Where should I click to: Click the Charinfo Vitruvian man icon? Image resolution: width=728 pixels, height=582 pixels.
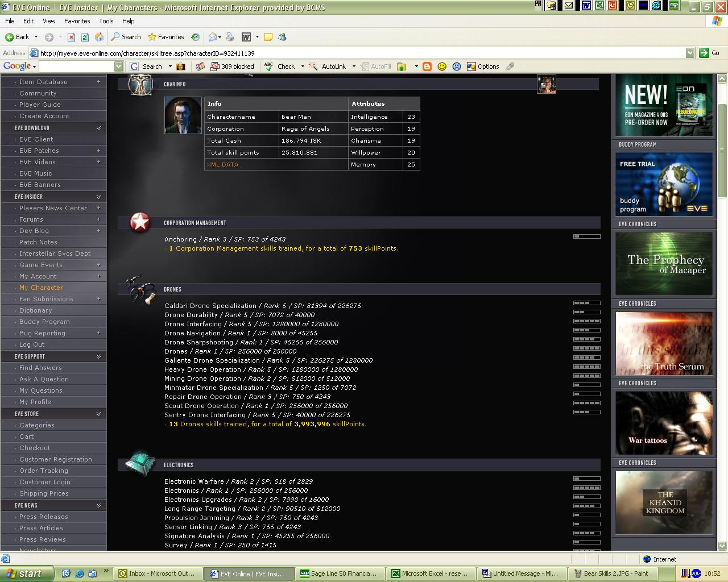click(140, 84)
